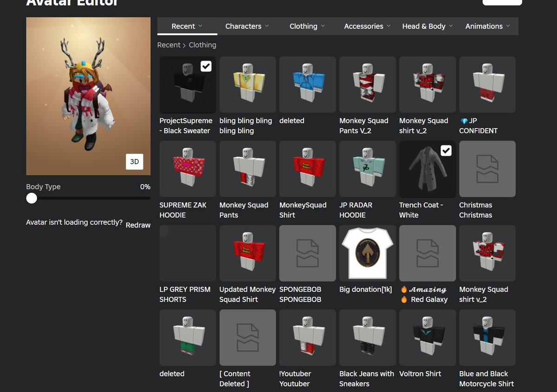The width and height of the screenshot is (557, 392).
Task: Select the bling bling bling shirt thumbnail
Action: click(247, 85)
